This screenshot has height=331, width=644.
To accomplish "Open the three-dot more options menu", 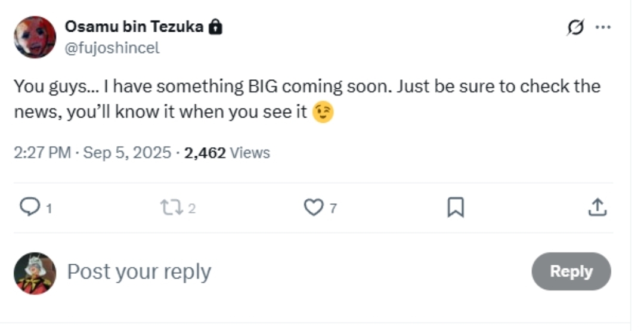I will 603,27.
